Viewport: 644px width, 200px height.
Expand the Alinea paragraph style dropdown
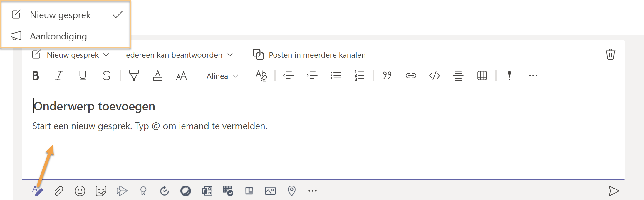[222, 76]
